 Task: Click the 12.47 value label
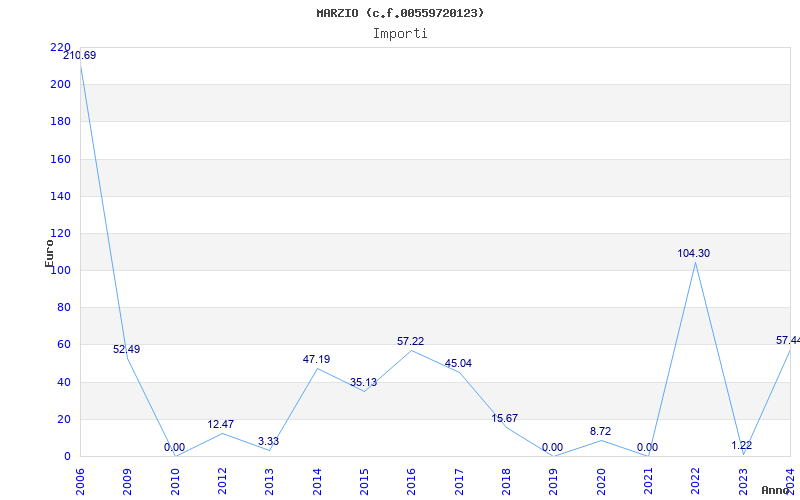221,424
